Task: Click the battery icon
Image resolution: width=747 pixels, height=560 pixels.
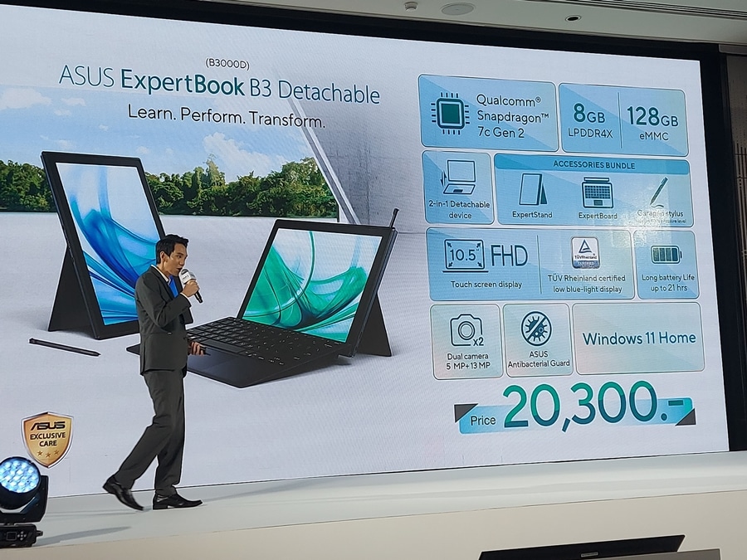Action: click(666, 255)
